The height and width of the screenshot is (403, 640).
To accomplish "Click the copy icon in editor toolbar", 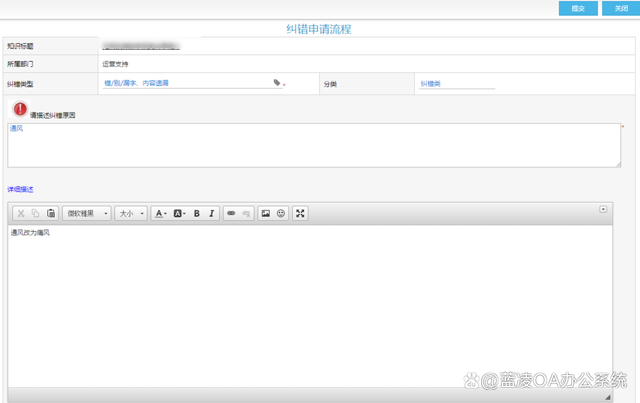I will [36, 213].
